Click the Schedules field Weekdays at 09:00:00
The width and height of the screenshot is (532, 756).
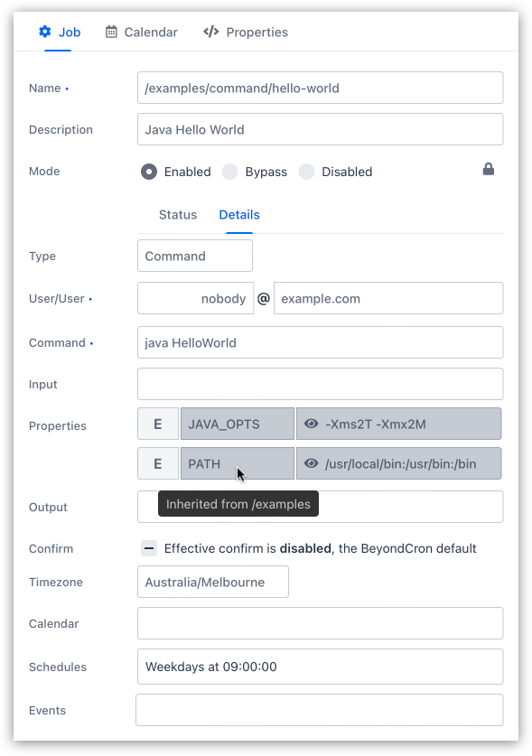pos(321,667)
